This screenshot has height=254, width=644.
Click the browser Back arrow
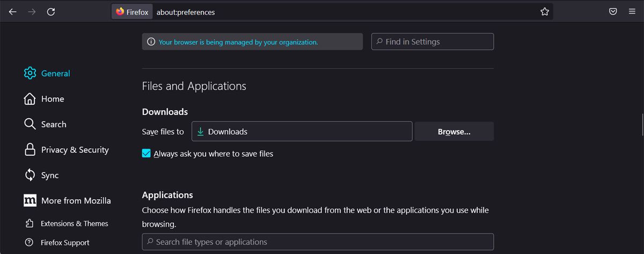click(x=13, y=11)
